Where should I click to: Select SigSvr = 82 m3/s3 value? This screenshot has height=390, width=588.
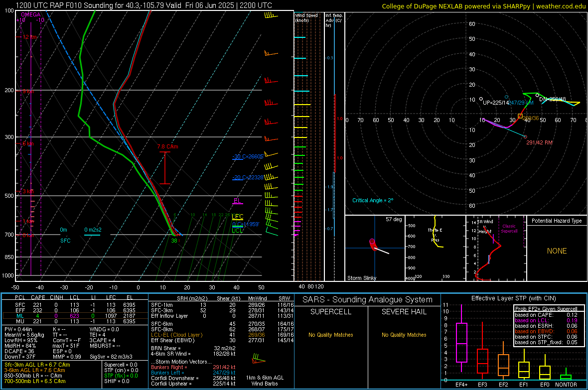(111, 357)
